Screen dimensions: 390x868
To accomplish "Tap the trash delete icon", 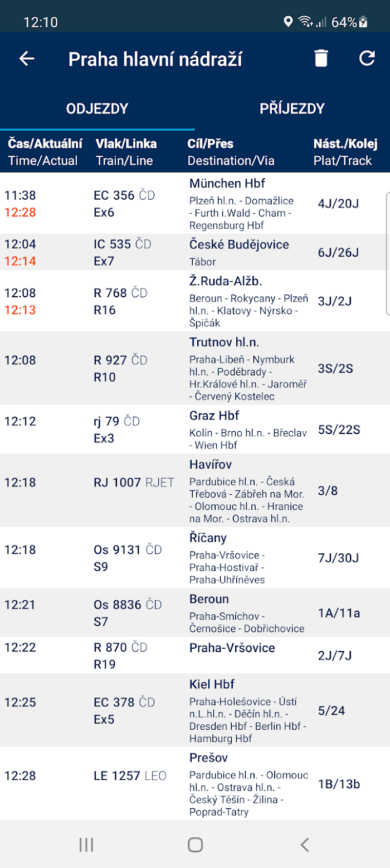I will 321,58.
